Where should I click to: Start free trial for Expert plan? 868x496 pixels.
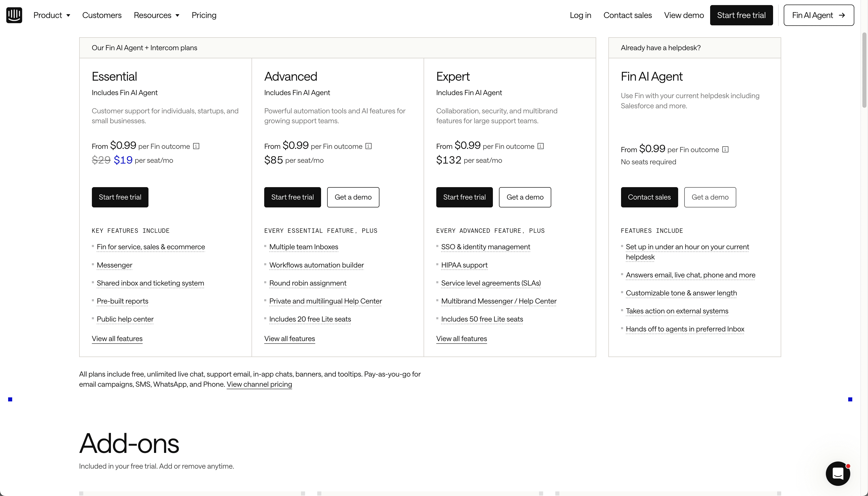pyautogui.click(x=464, y=197)
